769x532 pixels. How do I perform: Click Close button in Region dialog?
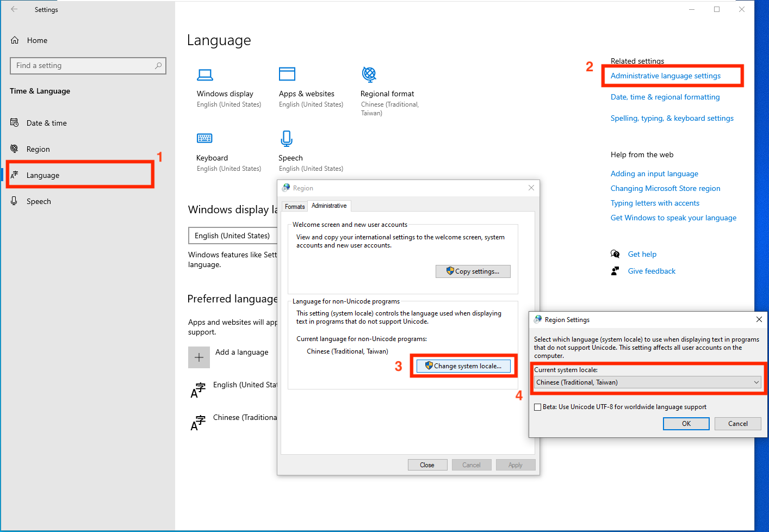click(x=427, y=465)
